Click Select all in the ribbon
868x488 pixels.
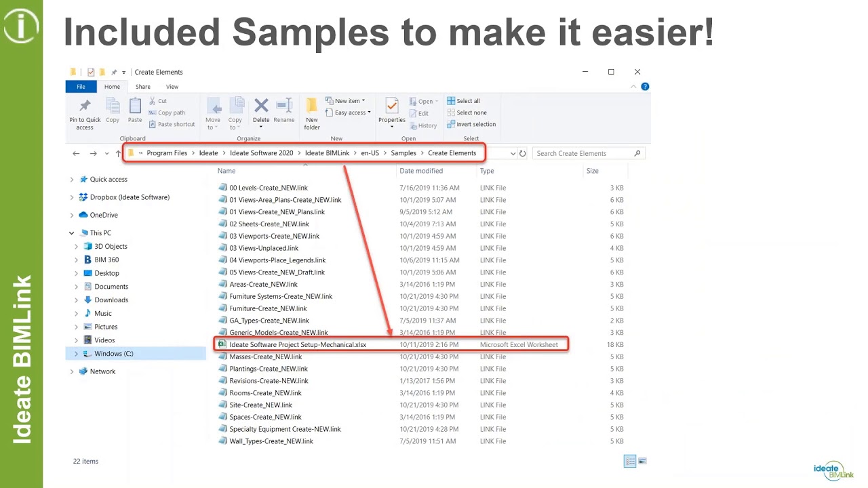pos(463,101)
